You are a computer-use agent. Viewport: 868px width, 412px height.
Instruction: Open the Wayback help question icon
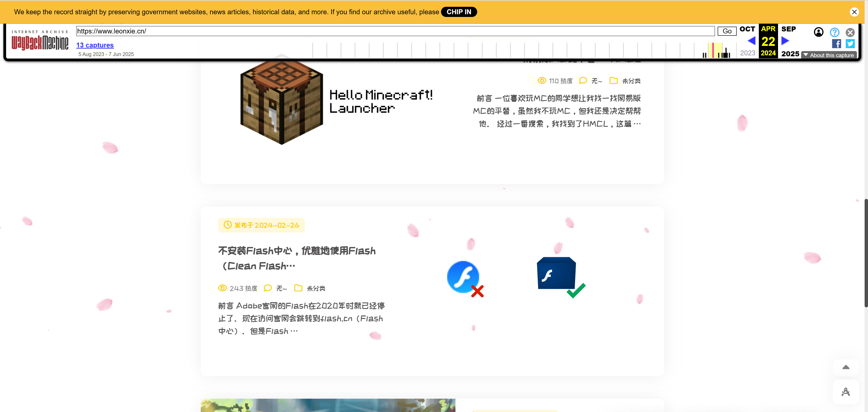(834, 32)
